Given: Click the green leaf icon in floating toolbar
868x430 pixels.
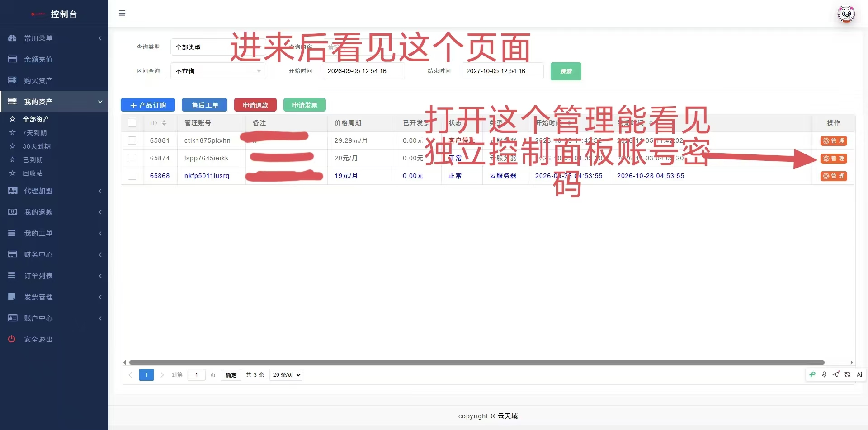Looking at the screenshot, I should [x=812, y=374].
